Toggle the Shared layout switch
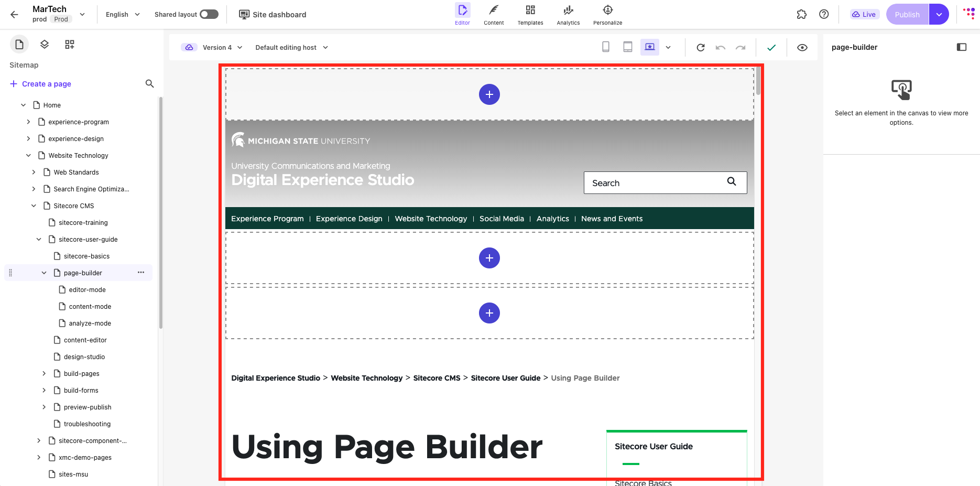This screenshot has height=486, width=980. (x=209, y=14)
